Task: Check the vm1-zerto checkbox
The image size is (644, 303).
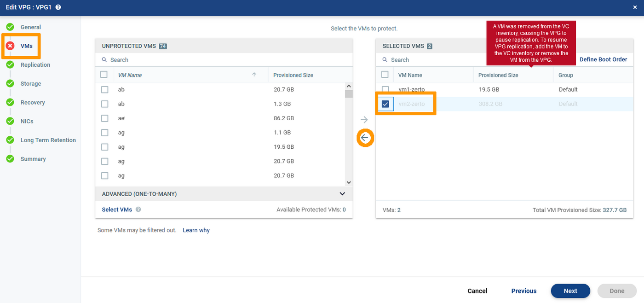Action: click(x=385, y=89)
